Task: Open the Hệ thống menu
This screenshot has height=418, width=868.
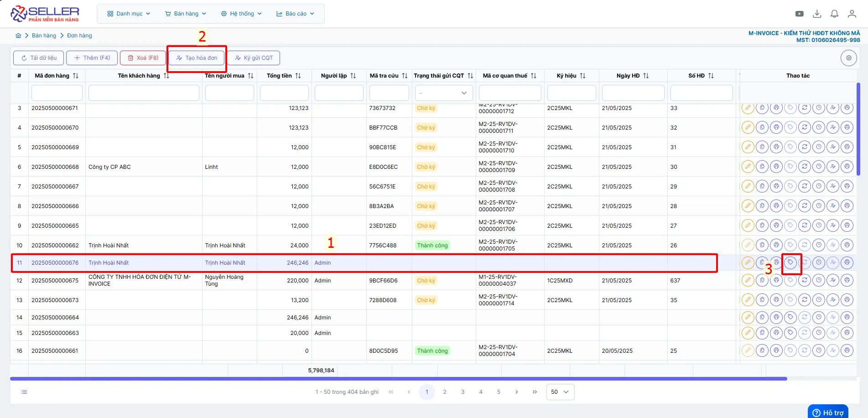Action: click(241, 14)
